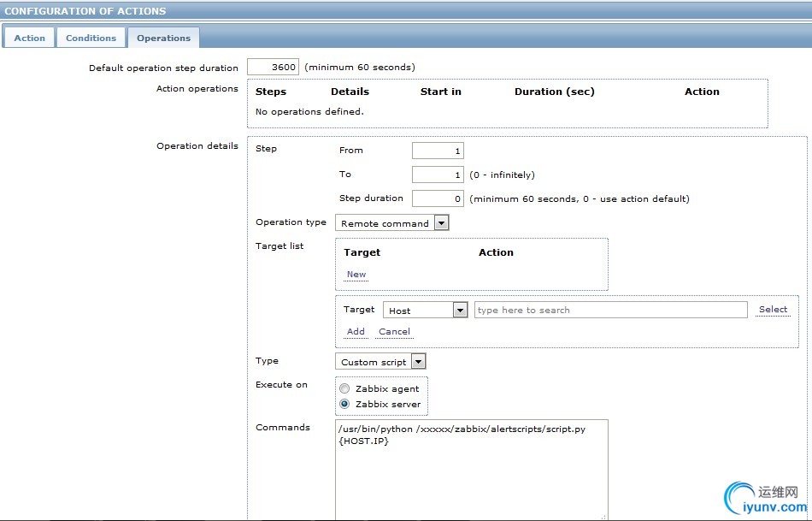Click the Cancel link under Target
This screenshot has height=521, width=812.
[x=394, y=332]
